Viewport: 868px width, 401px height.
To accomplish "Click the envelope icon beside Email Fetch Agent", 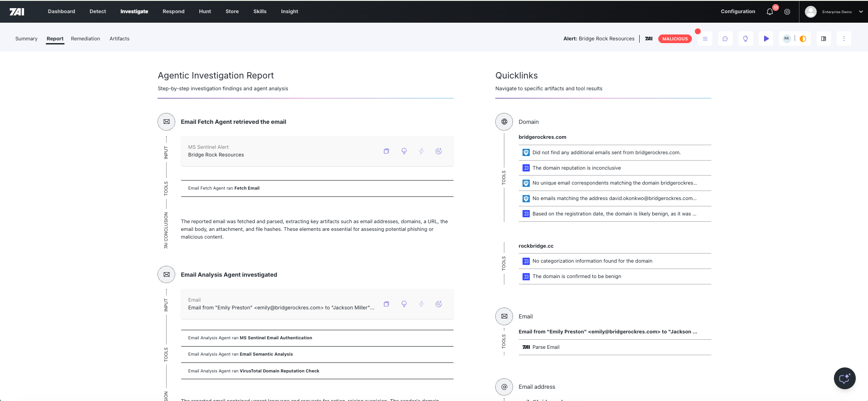I will click(x=167, y=122).
